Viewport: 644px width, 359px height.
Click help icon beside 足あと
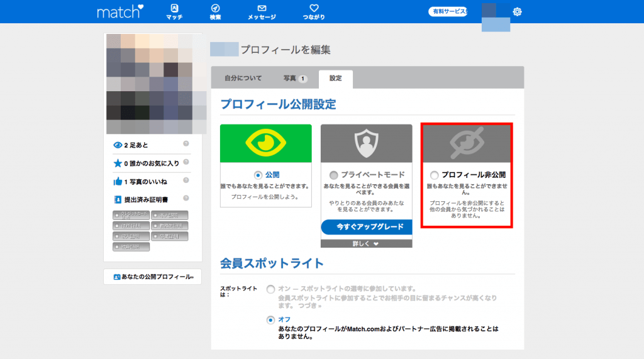(x=186, y=145)
